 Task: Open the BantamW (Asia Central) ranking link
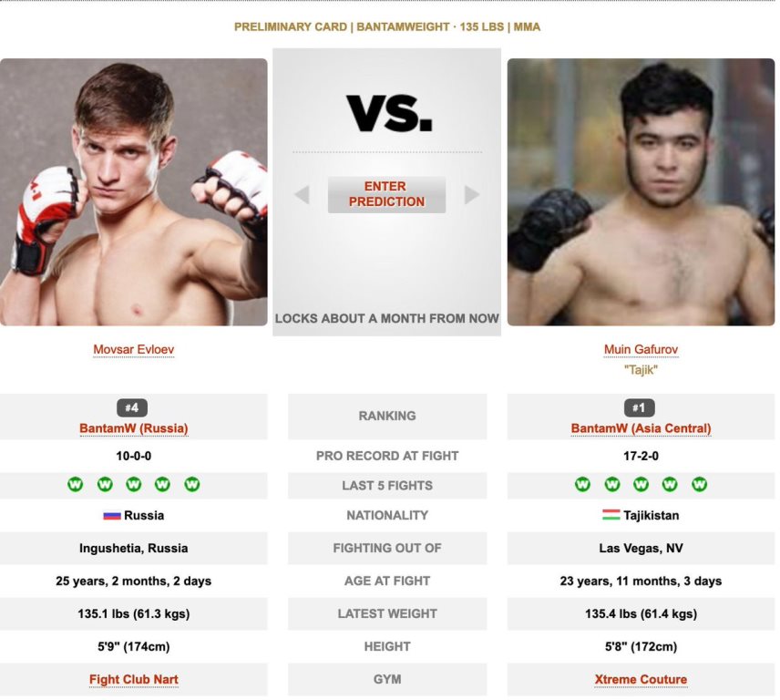[x=641, y=428]
